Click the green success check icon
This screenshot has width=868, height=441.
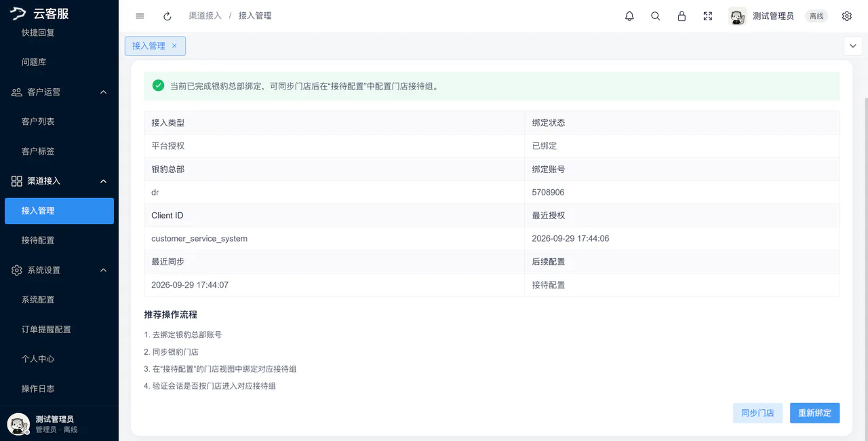coord(158,85)
